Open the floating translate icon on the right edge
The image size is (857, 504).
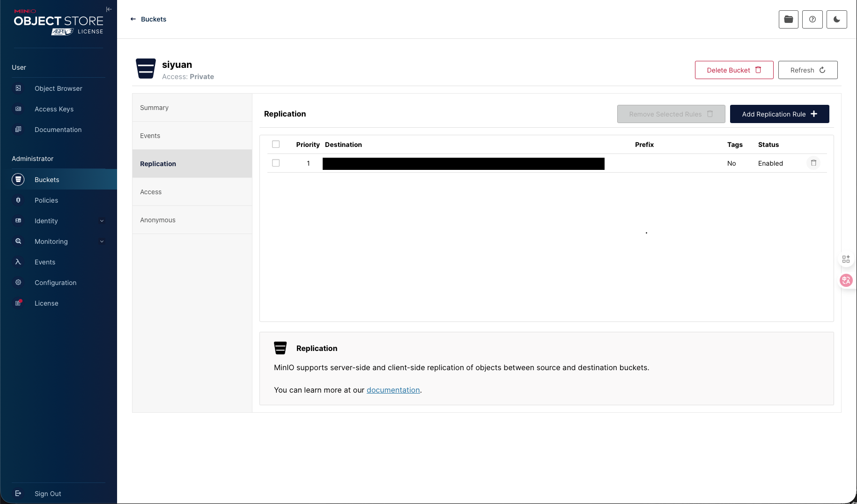846,280
